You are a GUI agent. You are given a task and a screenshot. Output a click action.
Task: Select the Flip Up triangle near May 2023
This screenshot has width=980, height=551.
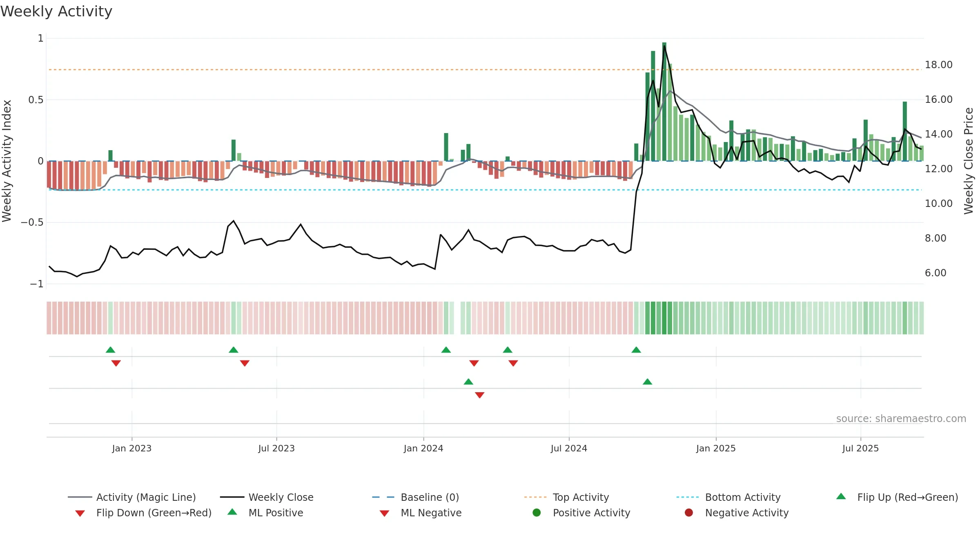click(234, 350)
